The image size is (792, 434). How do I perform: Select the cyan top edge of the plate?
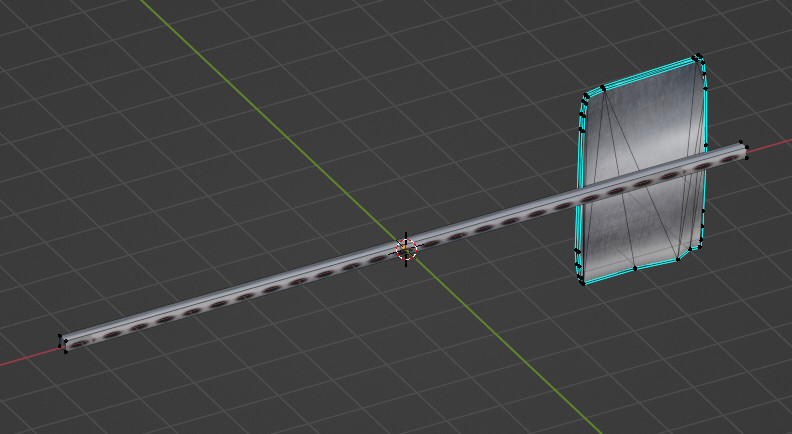point(640,75)
